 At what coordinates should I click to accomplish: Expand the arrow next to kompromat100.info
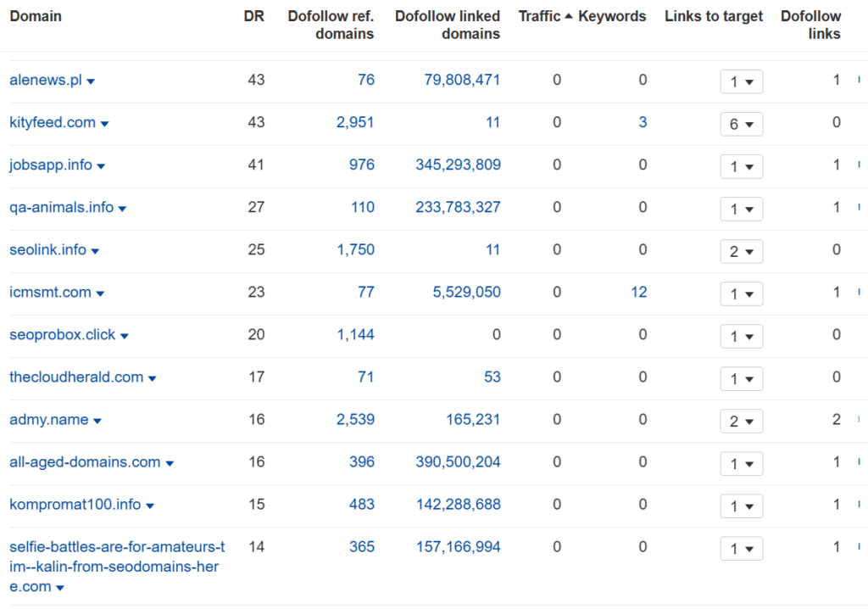(x=150, y=506)
